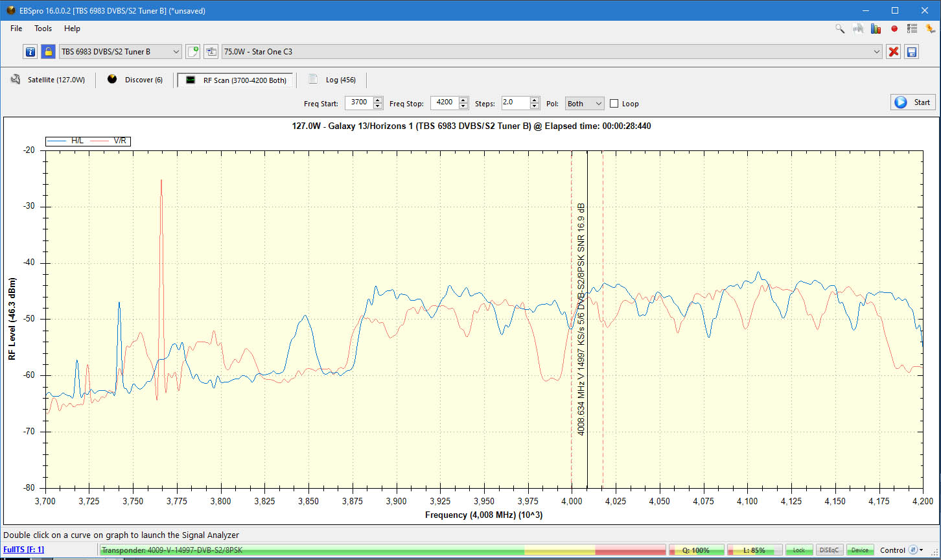Click the magnifier search icon
941x560 pixels.
point(839,29)
